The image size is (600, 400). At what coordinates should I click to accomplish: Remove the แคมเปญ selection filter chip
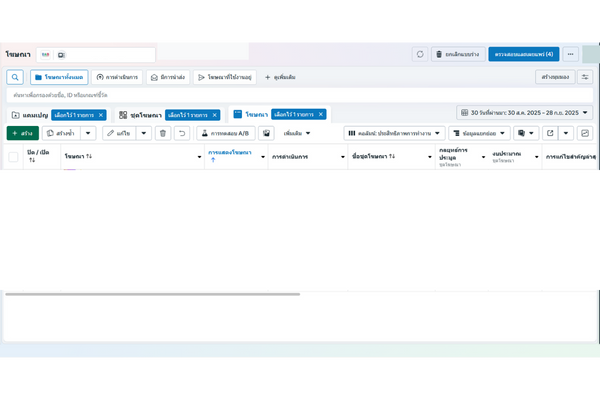[x=101, y=115]
